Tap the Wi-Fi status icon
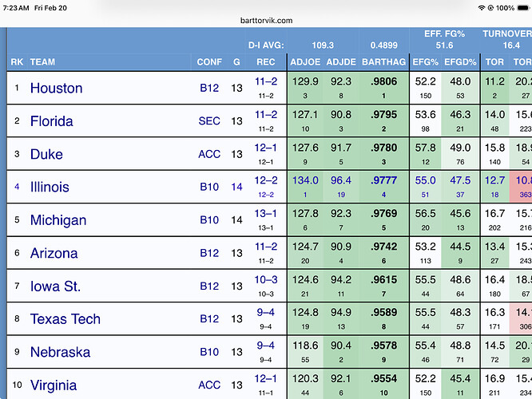The height and width of the screenshot is (399, 532). [482, 7]
